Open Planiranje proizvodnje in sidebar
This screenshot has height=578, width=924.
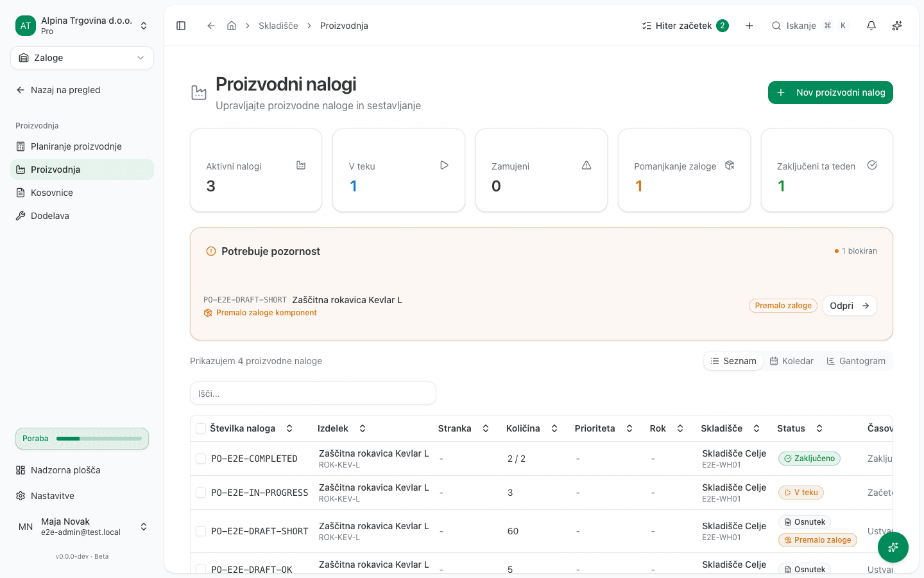click(82, 146)
